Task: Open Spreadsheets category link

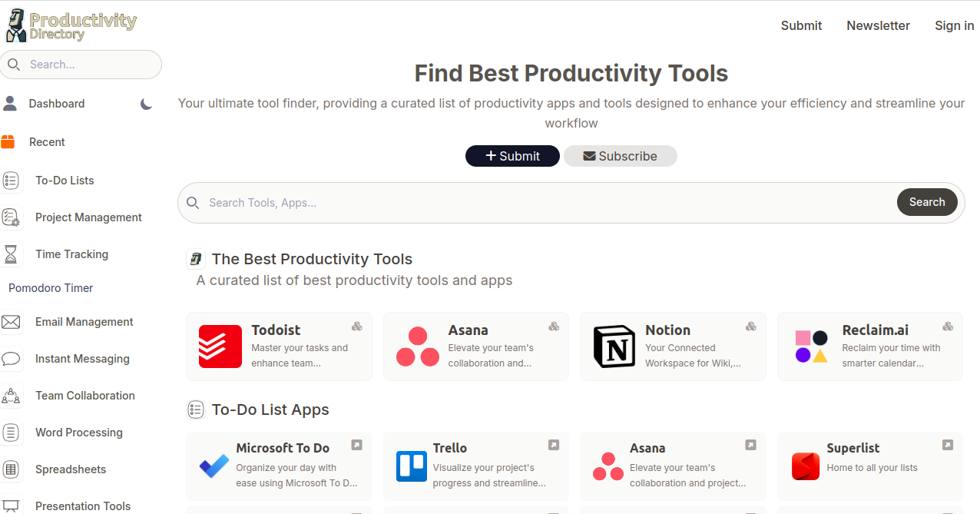Action: tap(71, 469)
